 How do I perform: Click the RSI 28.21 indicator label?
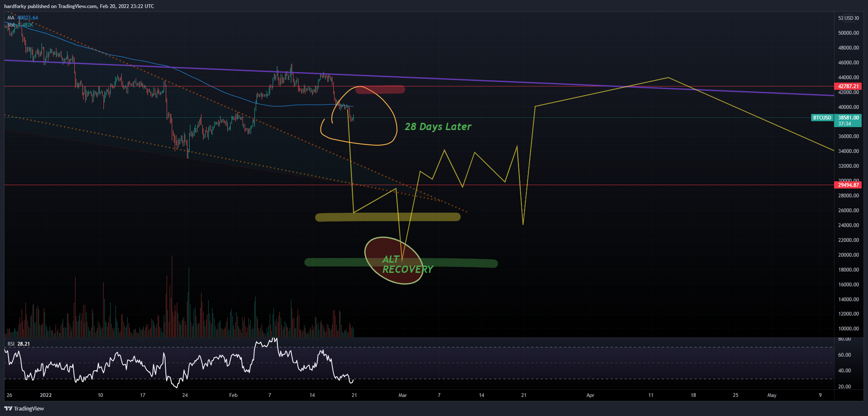pyautogui.click(x=19, y=344)
